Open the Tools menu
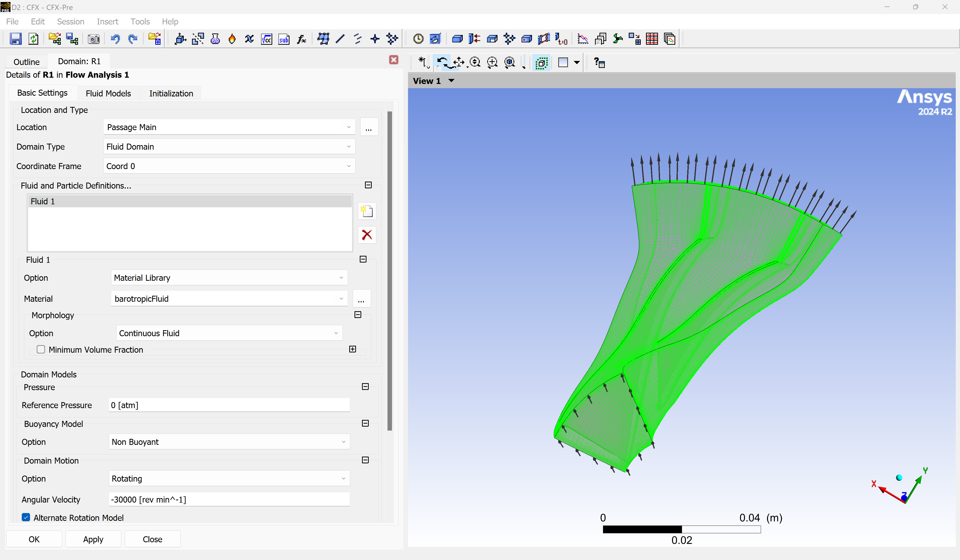Screen dimensions: 960x560 point(140,22)
